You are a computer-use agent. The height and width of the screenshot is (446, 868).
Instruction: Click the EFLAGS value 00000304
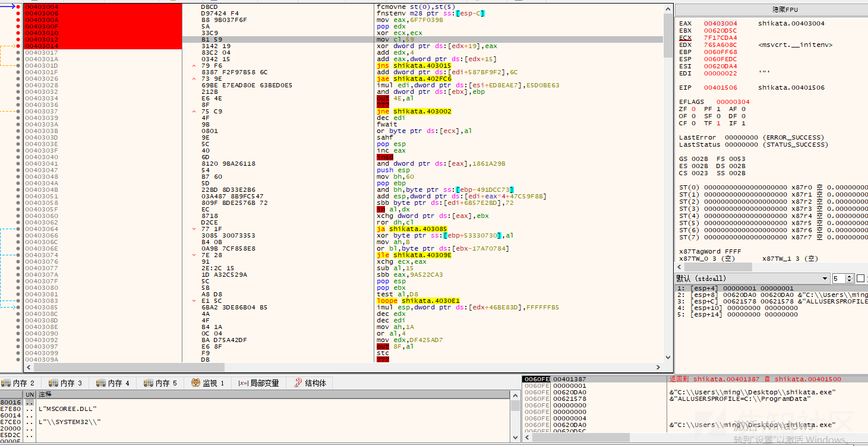733,102
